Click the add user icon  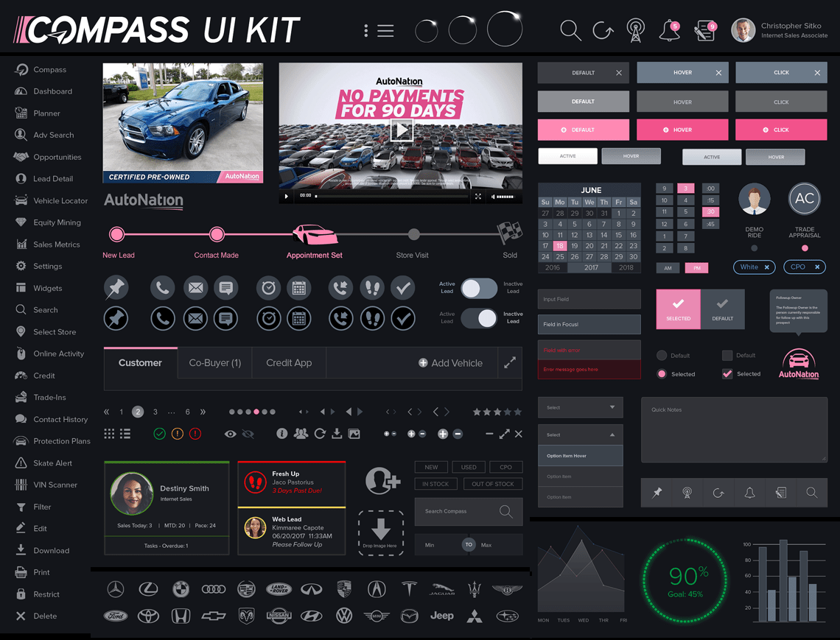tap(382, 480)
